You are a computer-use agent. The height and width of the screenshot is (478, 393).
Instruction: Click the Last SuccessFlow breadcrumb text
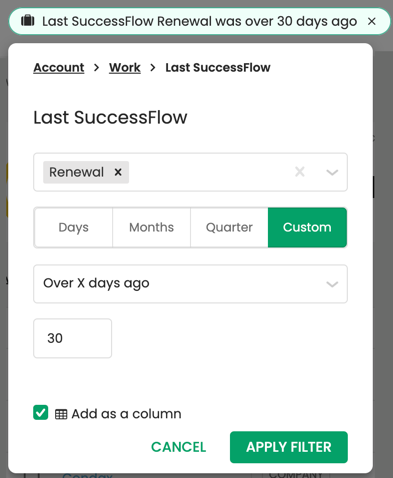[x=218, y=68]
